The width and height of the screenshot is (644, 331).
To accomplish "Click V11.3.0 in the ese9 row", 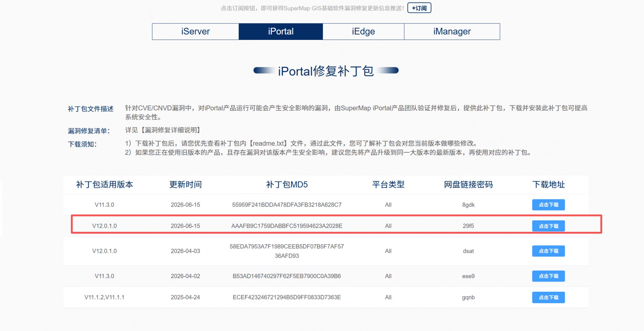I will click(x=104, y=276).
